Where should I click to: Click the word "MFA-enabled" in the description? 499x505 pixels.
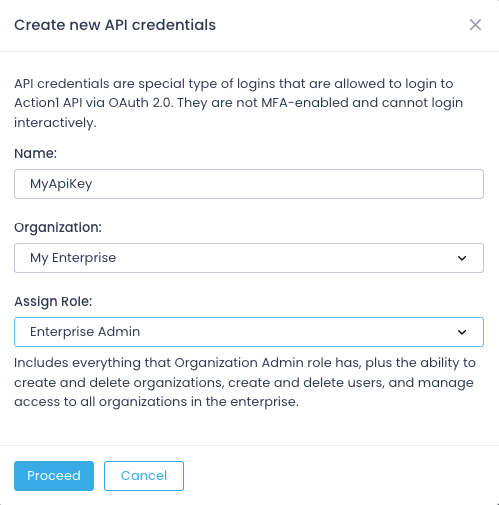click(x=305, y=103)
